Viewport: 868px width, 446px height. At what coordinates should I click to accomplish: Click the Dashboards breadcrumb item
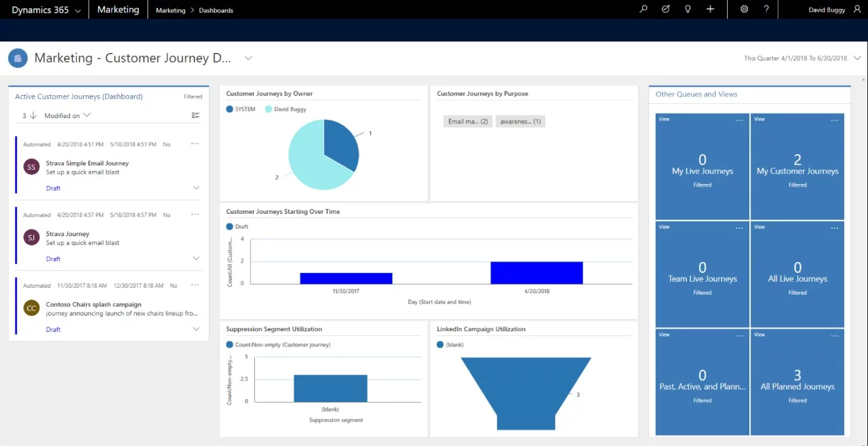(x=216, y=10)
